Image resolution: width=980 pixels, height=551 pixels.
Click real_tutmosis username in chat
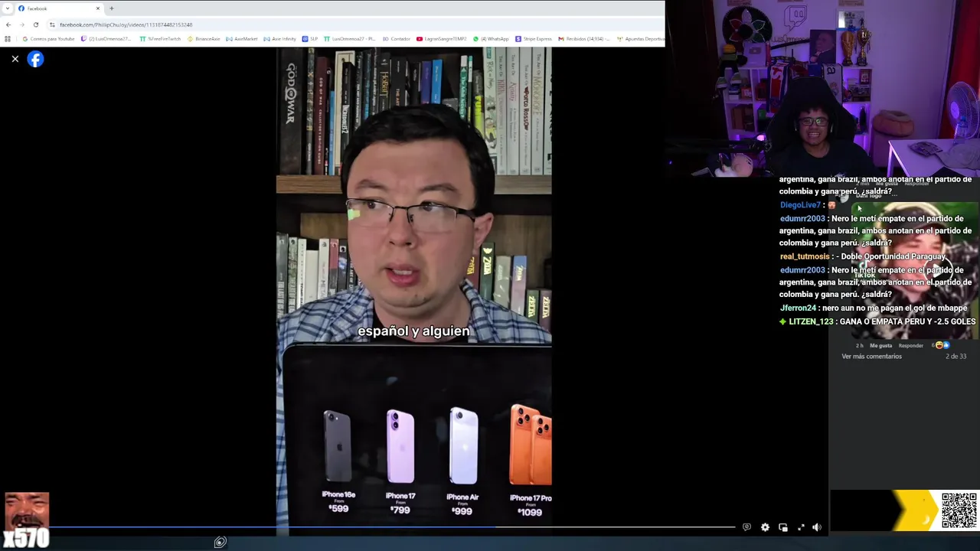(x=805, y=256)
